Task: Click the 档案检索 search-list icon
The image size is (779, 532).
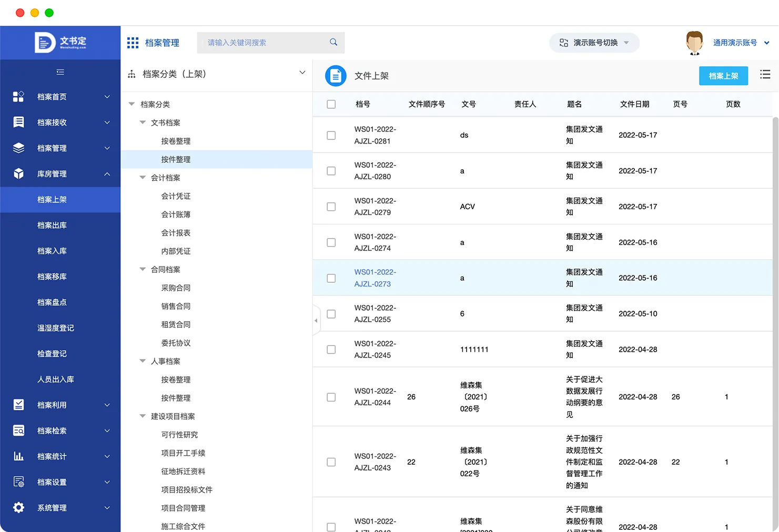Action: [18, 431]
